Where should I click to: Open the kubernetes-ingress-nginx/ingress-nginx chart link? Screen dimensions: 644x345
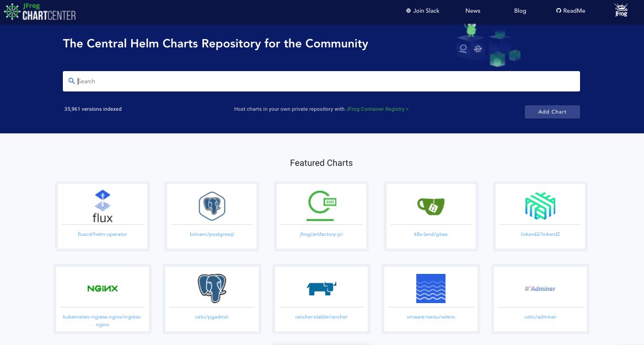click(103, 321)
